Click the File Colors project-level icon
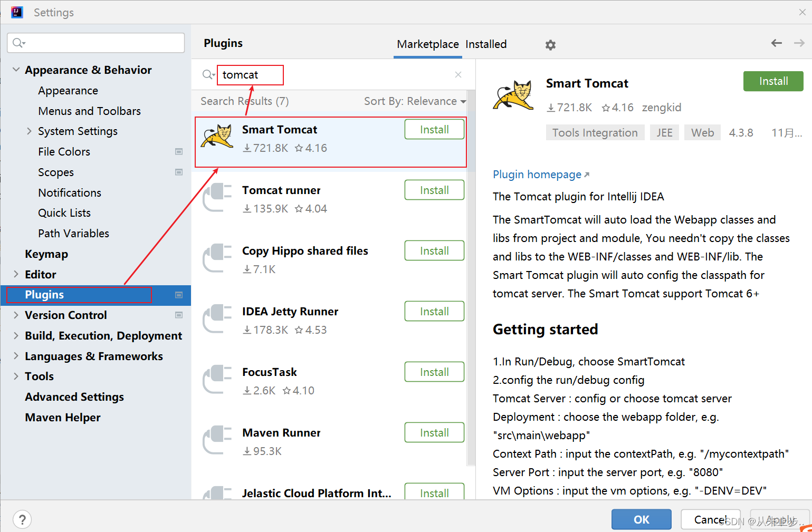 pyautogui.click(x=179, y=152)
